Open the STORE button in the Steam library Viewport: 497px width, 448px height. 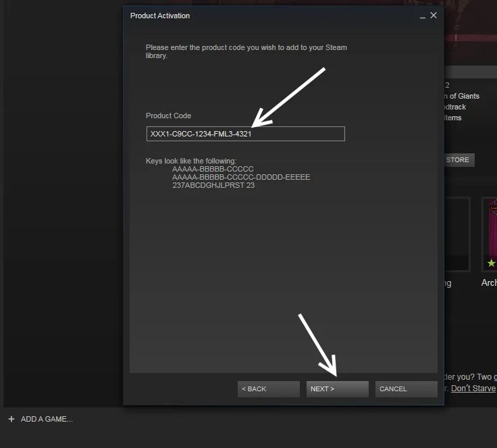click(459, 160)
